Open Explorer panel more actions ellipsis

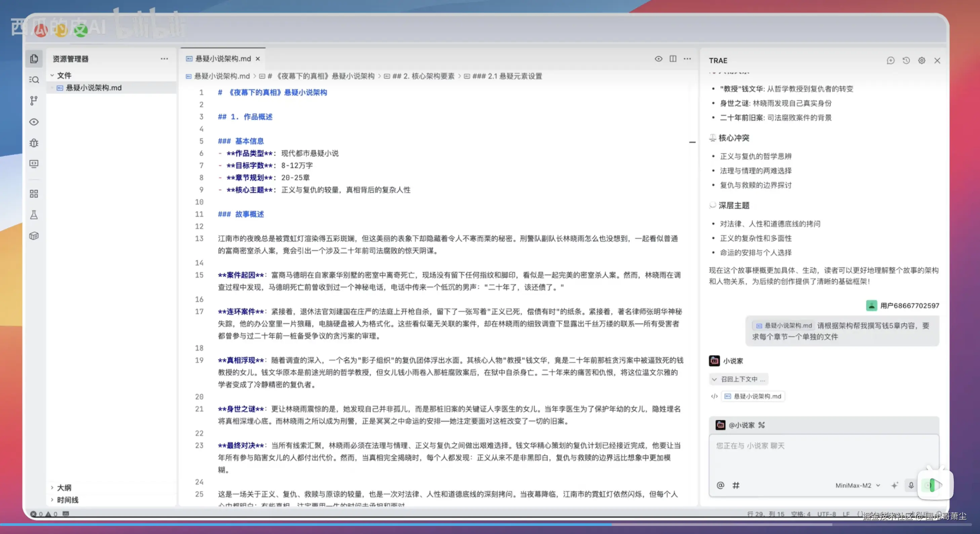(164, 59)
